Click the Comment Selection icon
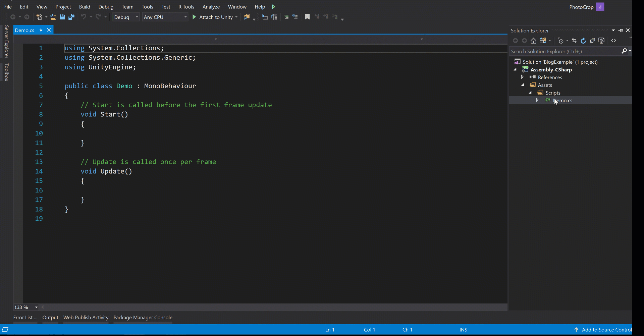The image size is (644, 336). tap(286, 17)
